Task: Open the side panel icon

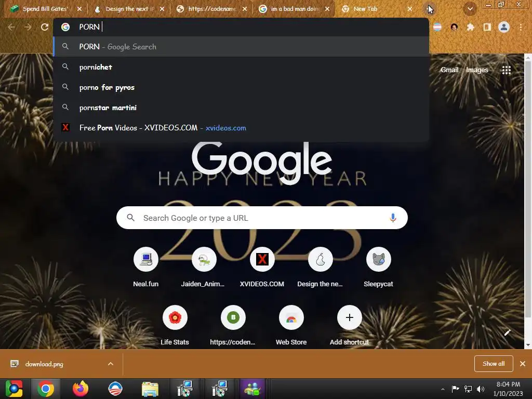Action: (487, 27)
